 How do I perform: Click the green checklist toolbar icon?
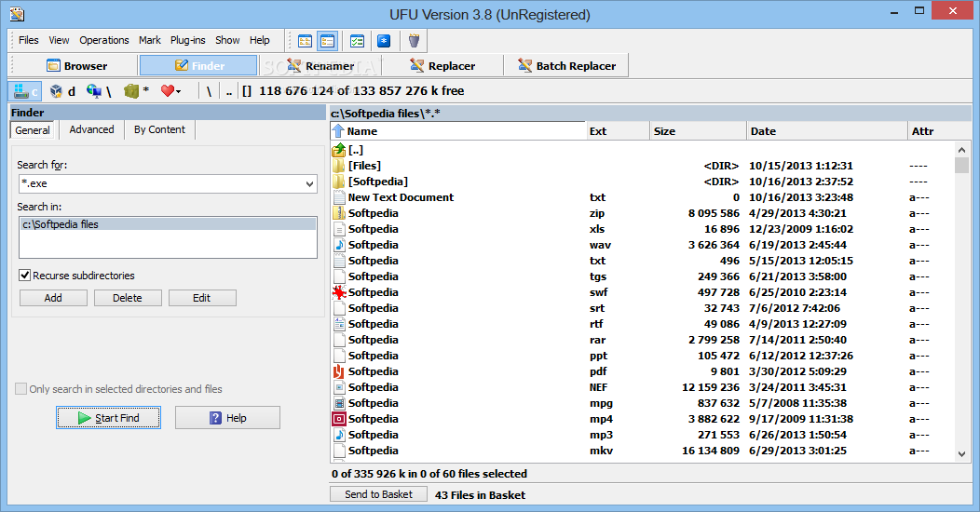pyautogui.click(x=357, y=41)
